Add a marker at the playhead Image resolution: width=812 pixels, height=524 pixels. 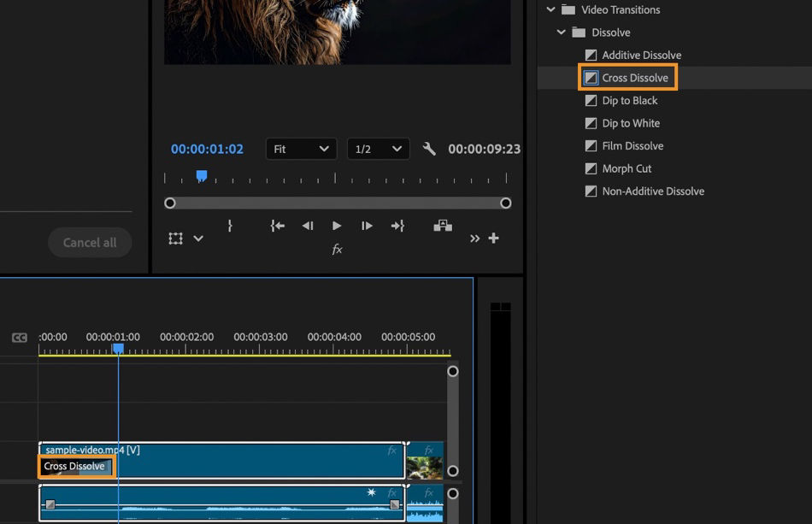pos(229,226)
